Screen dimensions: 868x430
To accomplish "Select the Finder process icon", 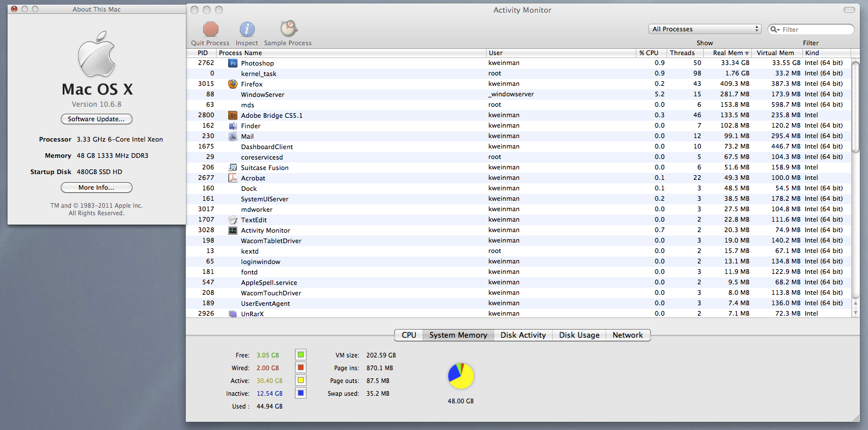I will pos(233,126).
